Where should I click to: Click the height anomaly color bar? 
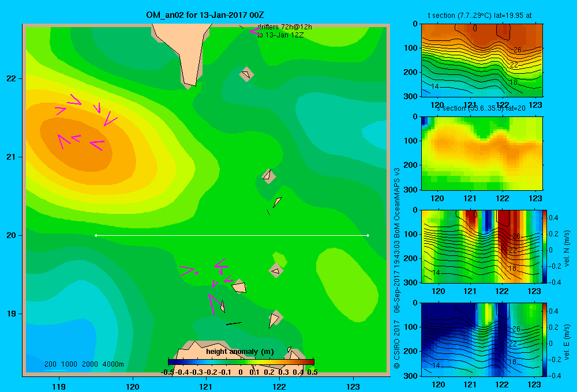coord(241,362)
